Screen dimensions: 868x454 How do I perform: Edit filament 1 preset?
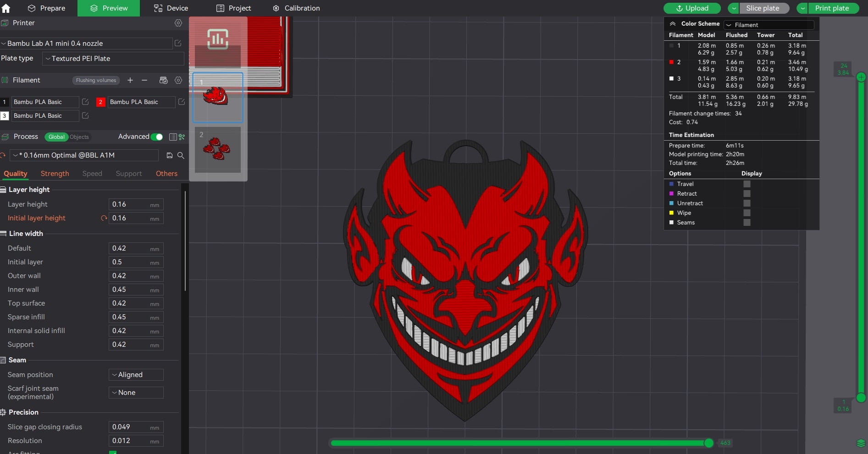[x=85, y=102]
